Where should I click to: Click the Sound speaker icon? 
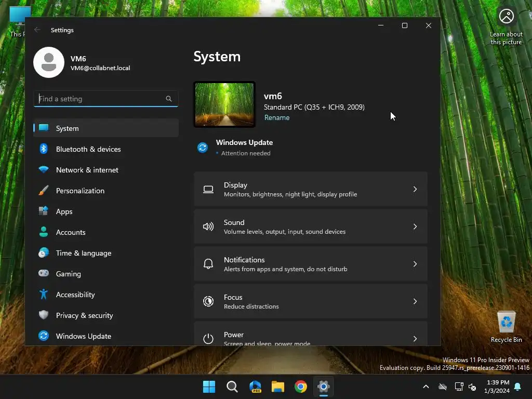pos(208,227)
